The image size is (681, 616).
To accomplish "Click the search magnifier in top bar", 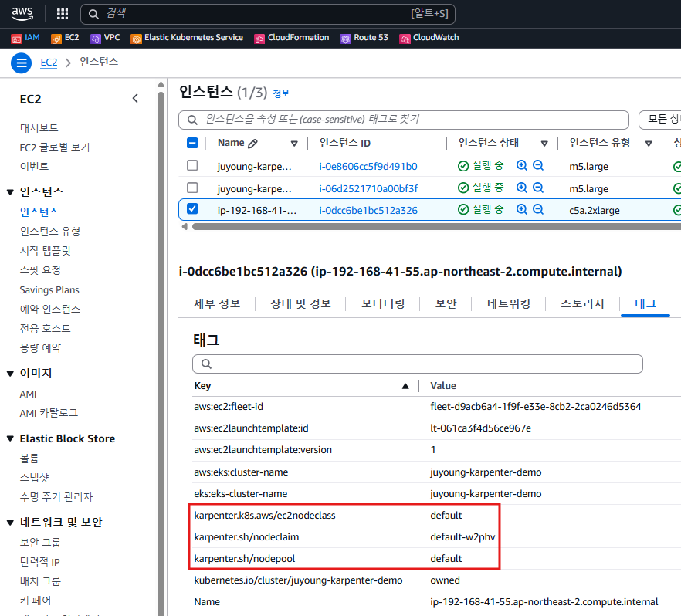I will (x=93, y=15).
